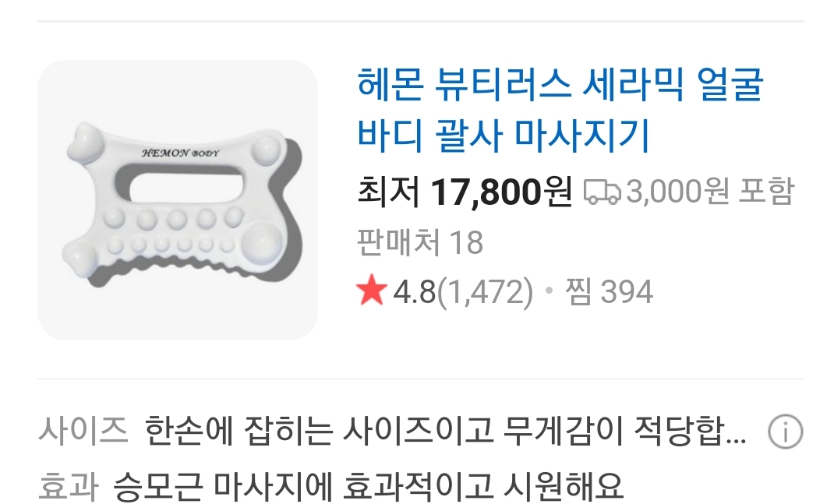The height and width of the screenshot is (504, 834).
Task: Click the 4.8 rating score
Action: [415, 291]
